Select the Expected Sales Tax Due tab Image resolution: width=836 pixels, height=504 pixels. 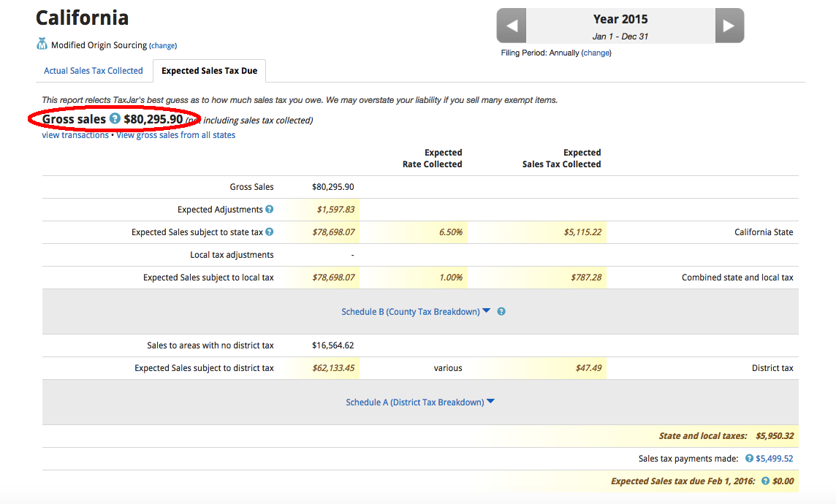click(209, 71)
